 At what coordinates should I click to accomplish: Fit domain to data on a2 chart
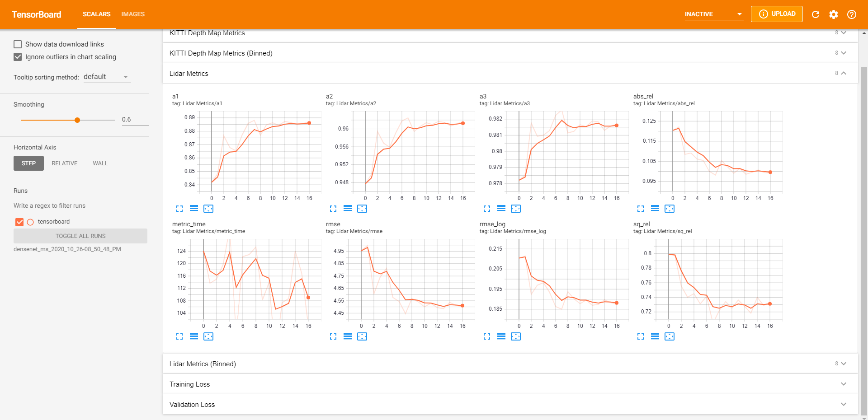[x=362, y=209]
